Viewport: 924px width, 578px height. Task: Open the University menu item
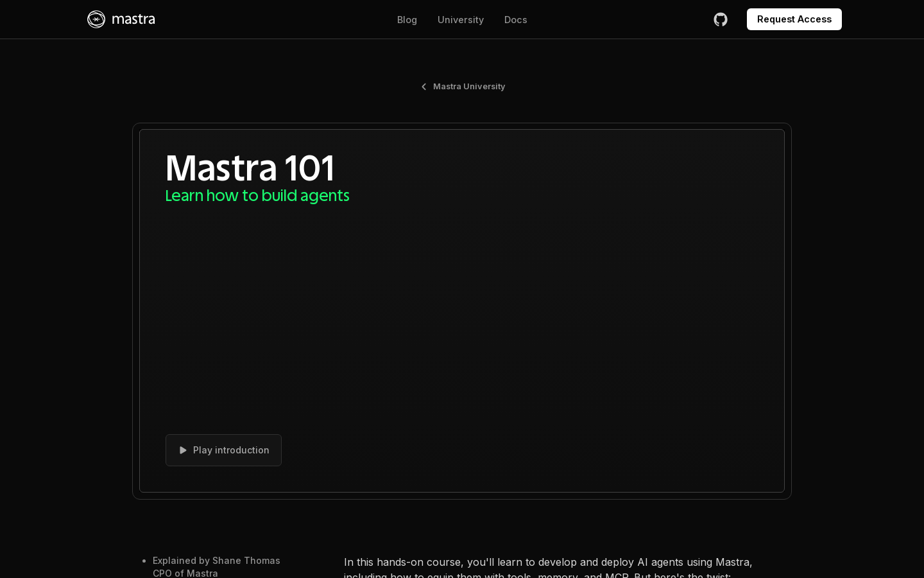point(461,20)
